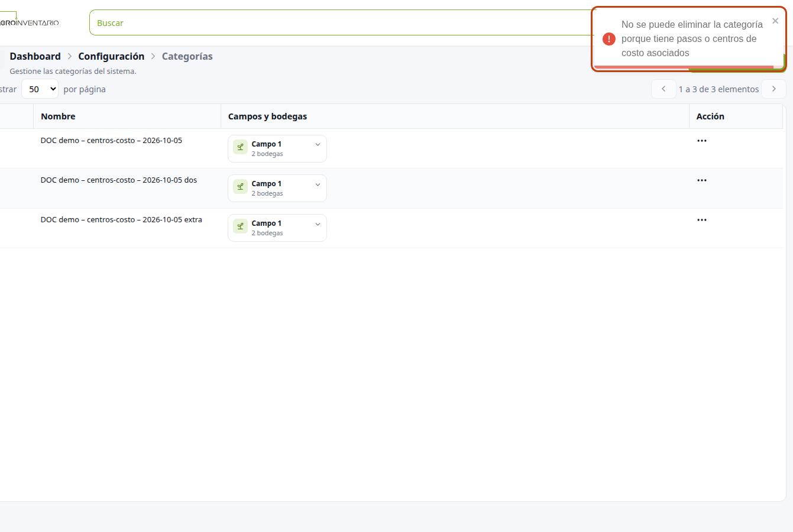Close the error notification toast
793x532 pixels.
pos(775,21)
